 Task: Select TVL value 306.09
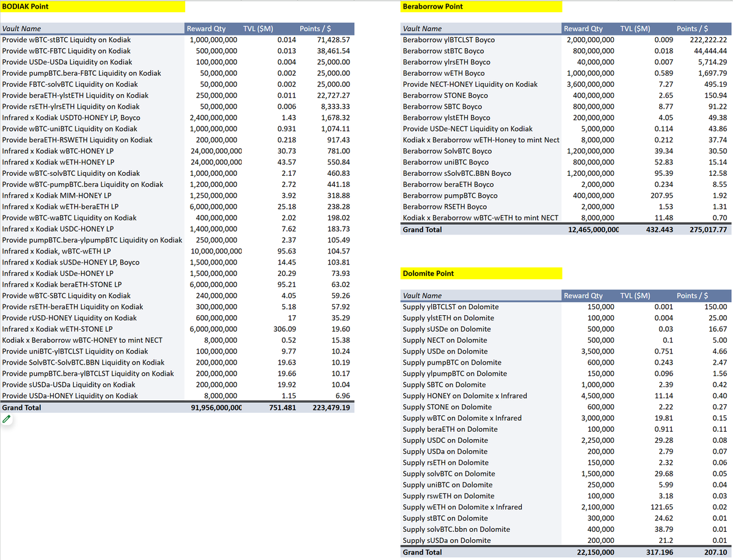tap(285, 329)
